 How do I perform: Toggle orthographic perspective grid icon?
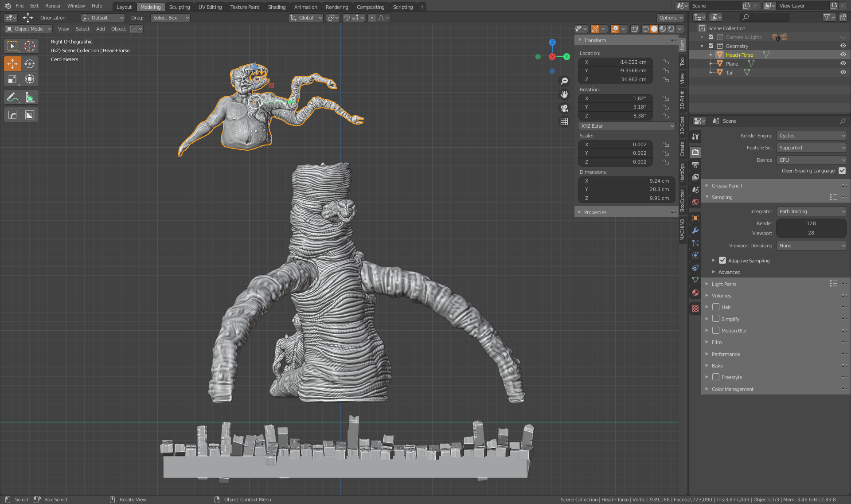pos(564,121)
